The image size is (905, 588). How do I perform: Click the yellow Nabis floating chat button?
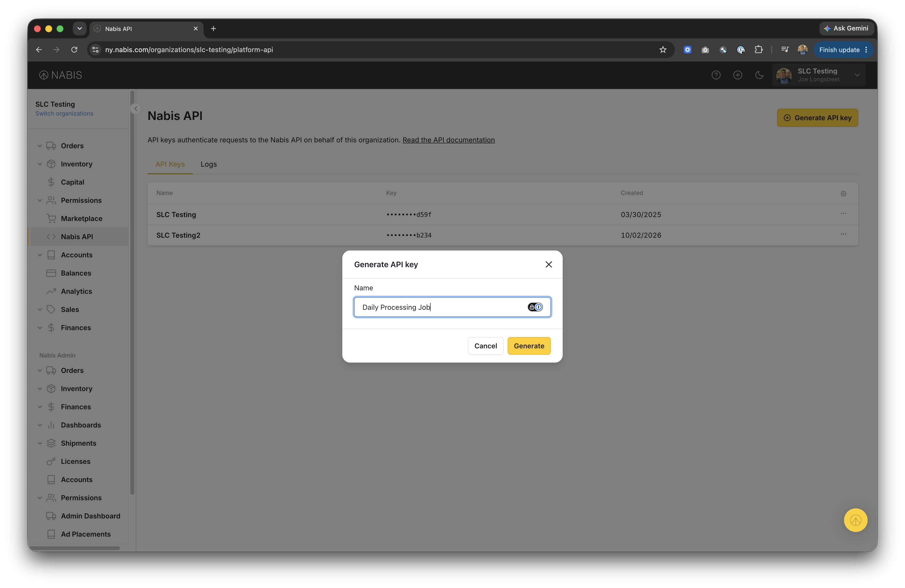pyautogui.click(x=855, y=520)
